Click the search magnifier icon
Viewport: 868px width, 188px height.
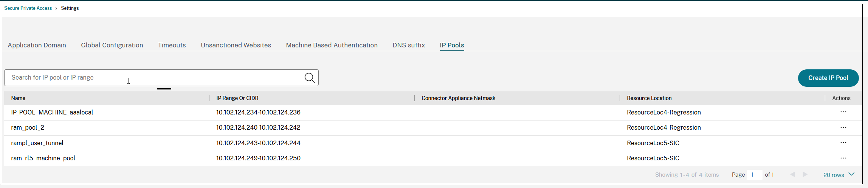(310, 78)
